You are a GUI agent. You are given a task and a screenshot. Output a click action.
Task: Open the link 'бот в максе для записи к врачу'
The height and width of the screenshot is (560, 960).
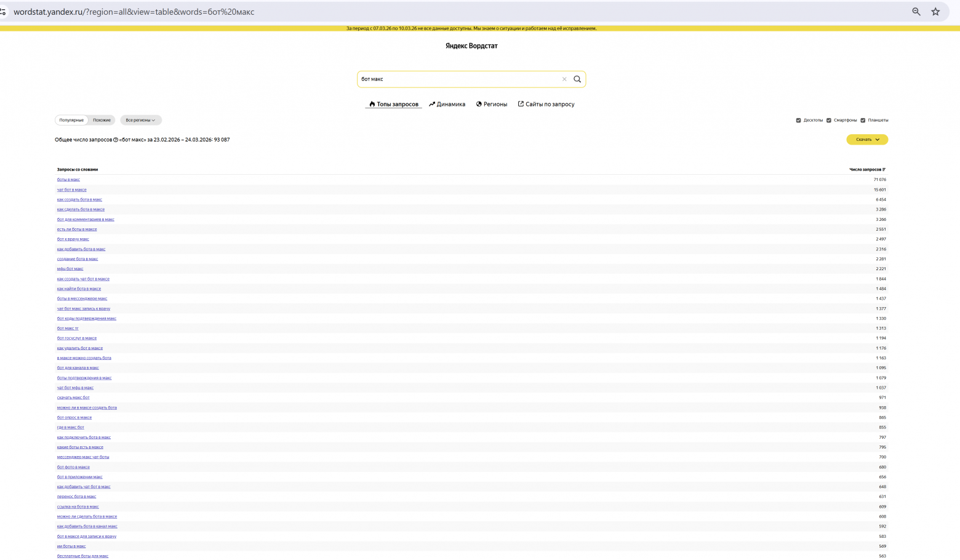pos(87,536)
